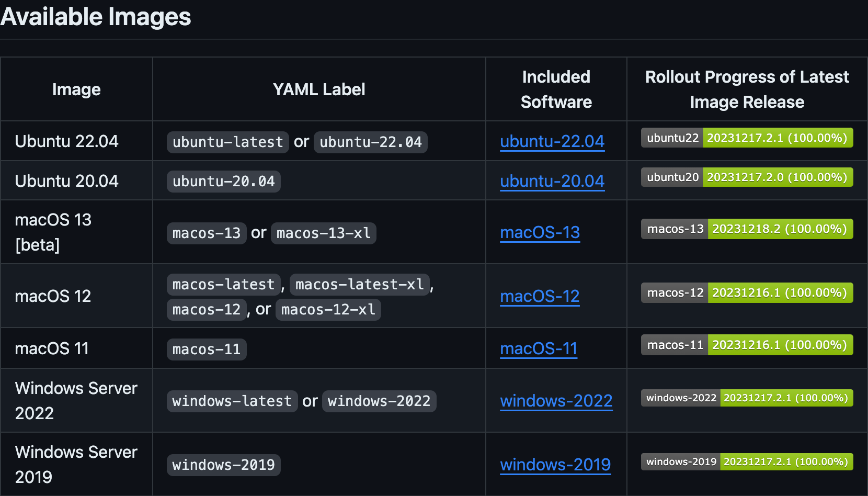Screen dimensions: 868x496
Task: Open the macOS-11 software link
Action: pos(539,348)
